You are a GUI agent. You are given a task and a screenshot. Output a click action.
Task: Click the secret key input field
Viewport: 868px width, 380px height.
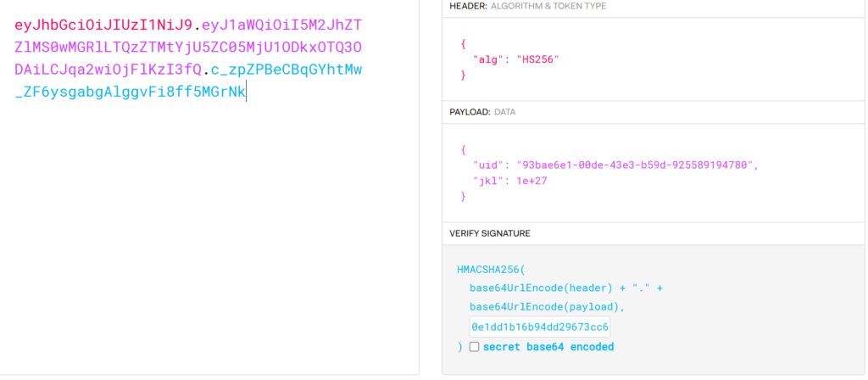click(x=540, y=327)
